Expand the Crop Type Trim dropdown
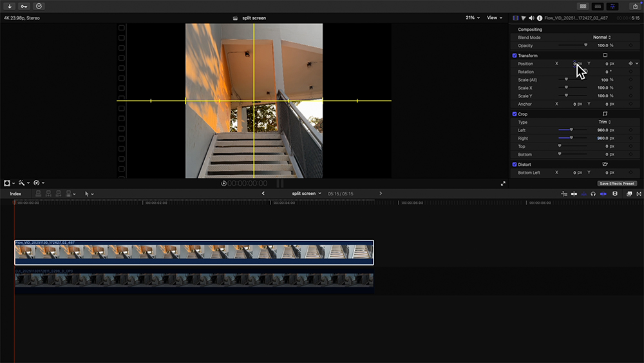The height and width of the screenshot is (363, 644). pos(603,122)
